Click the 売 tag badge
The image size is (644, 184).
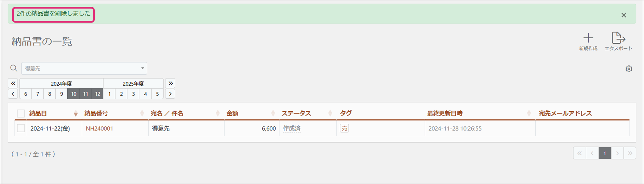point(344,128)
